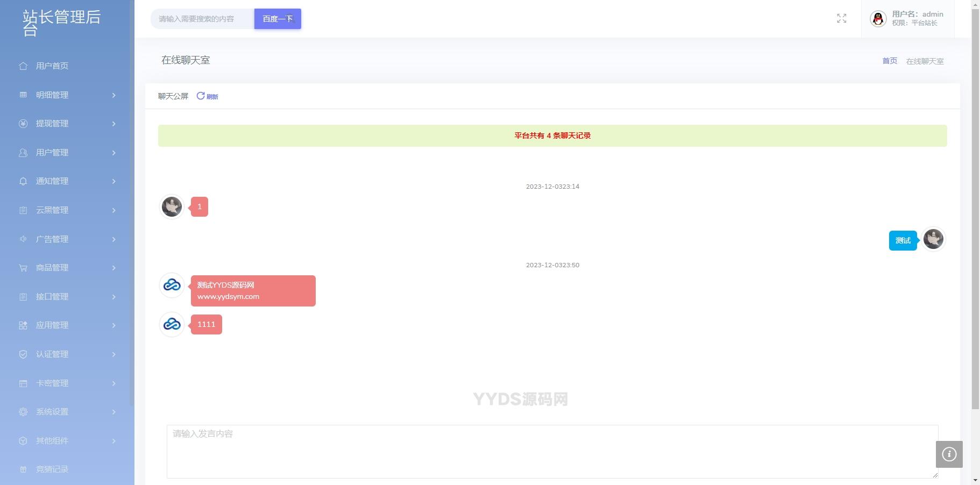This screenshot has height=485, width=980.
Task: Click the info icon button at bottom right
Action: (949, 454)
